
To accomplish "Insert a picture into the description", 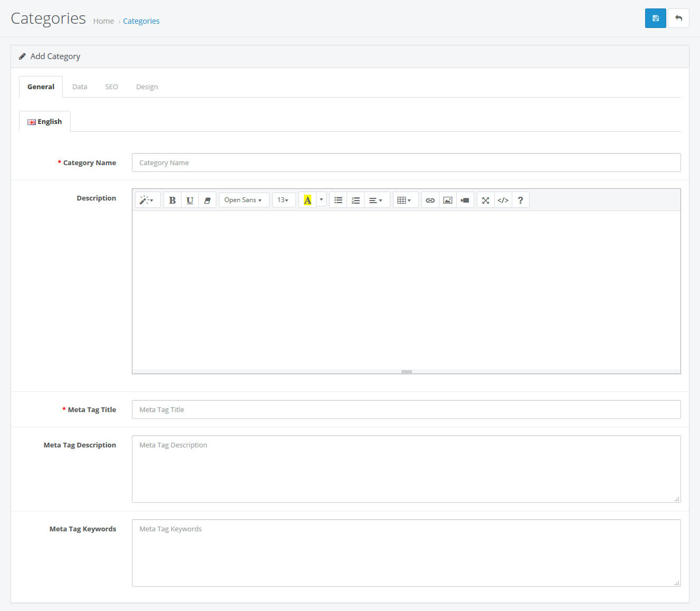I will coord(447,201).
